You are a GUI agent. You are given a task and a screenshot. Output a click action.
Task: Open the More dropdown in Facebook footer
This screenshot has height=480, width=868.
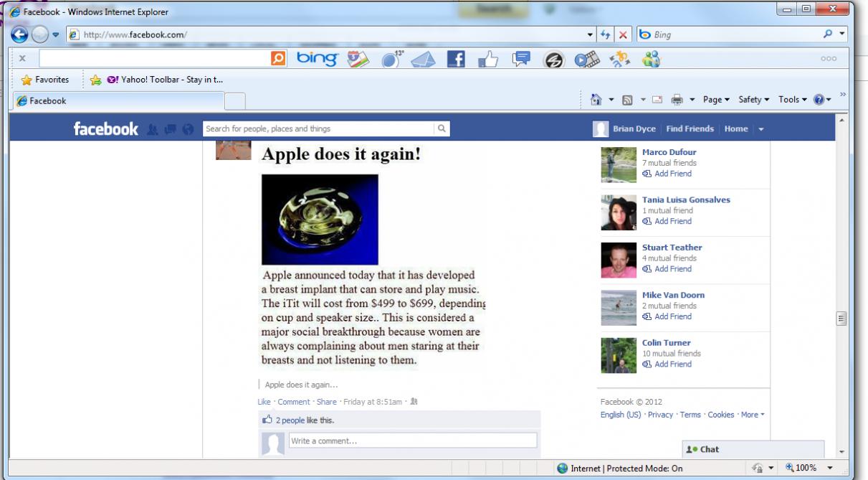tap(753, 415)
